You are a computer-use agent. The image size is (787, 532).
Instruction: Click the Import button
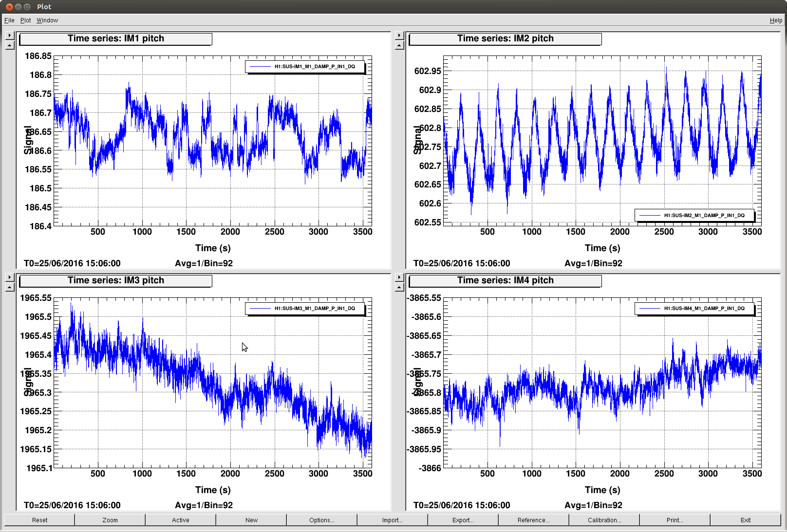(x=393, y=520)
